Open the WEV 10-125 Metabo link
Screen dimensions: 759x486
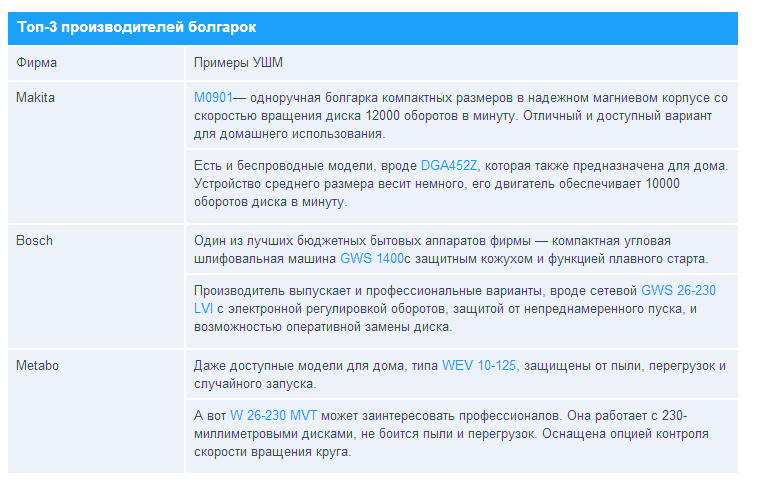point(479,366)
